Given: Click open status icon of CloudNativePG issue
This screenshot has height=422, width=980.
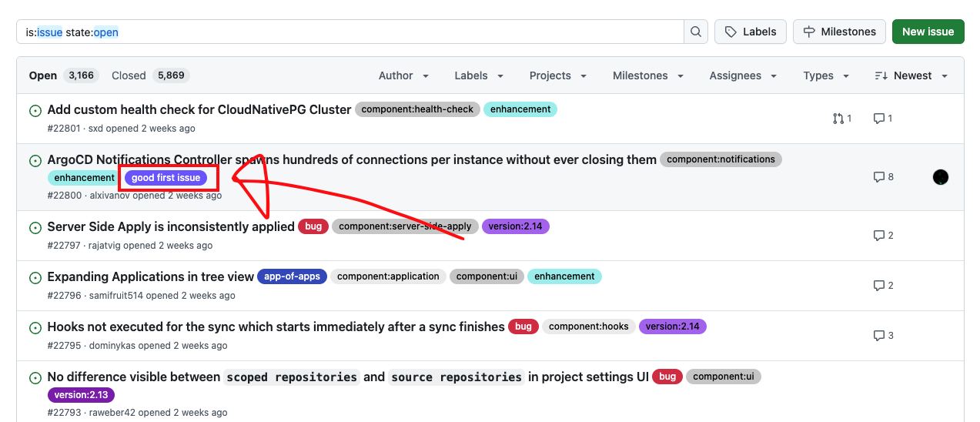Looking at the screenshot, I should click(35, 110).
